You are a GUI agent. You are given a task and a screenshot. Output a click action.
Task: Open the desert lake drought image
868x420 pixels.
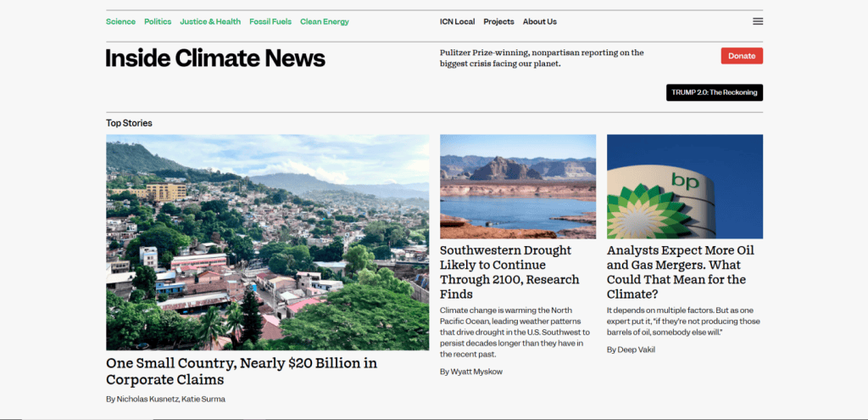click(x=518, y=187)
